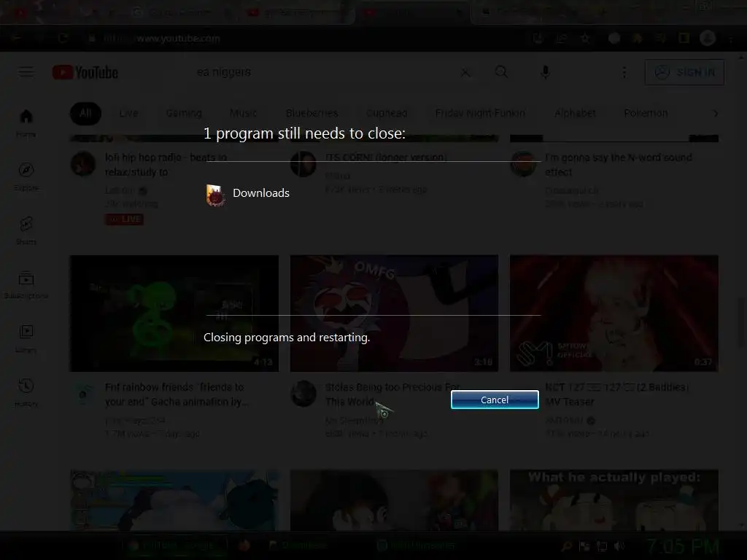Go to the YouTube logo homepage

click(x=85, y=72)
